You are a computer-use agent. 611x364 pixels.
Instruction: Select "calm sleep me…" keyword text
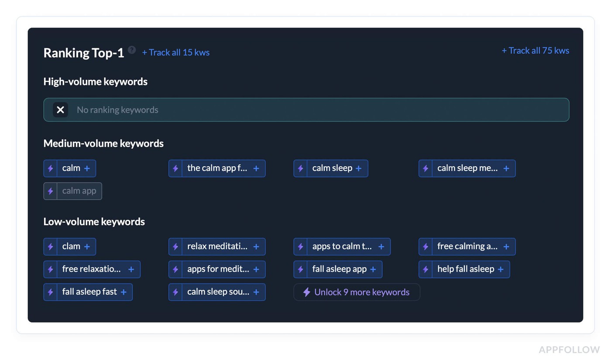[x=467, y=168]
